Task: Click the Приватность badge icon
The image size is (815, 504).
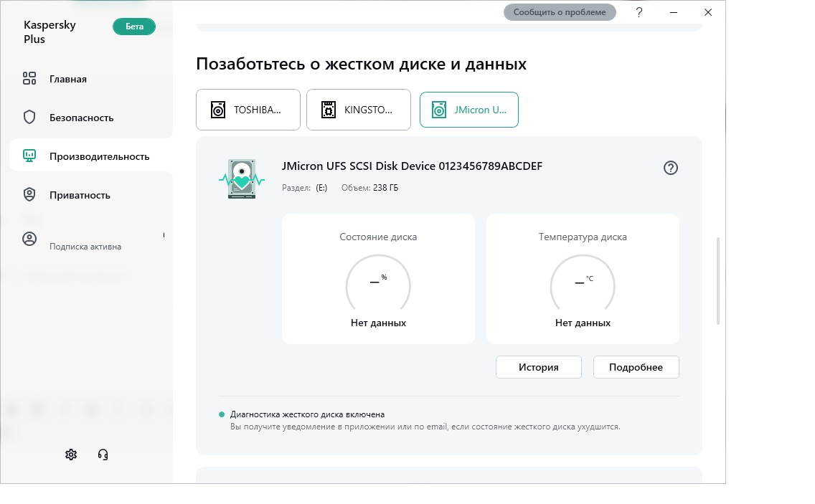Action: click(29, 195)
